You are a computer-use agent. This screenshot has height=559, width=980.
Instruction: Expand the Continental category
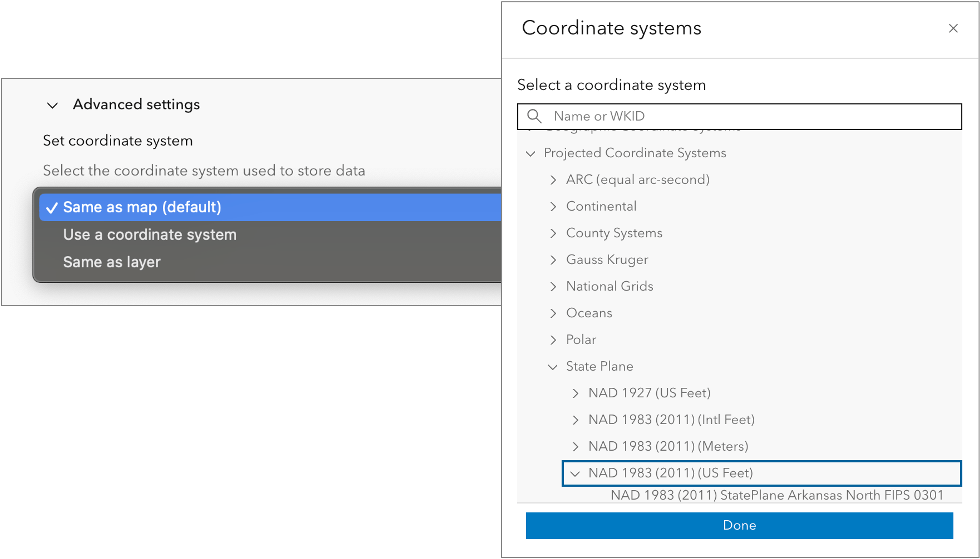pos(553,206)
